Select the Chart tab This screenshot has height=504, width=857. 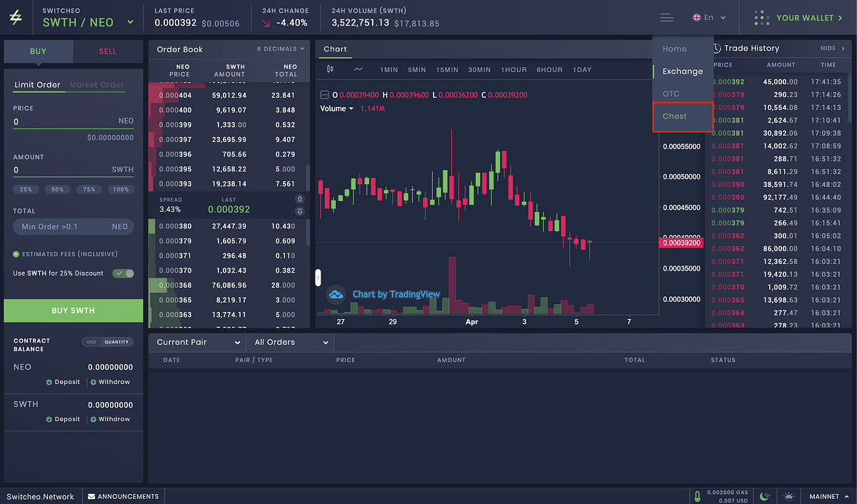pos(335,49)
